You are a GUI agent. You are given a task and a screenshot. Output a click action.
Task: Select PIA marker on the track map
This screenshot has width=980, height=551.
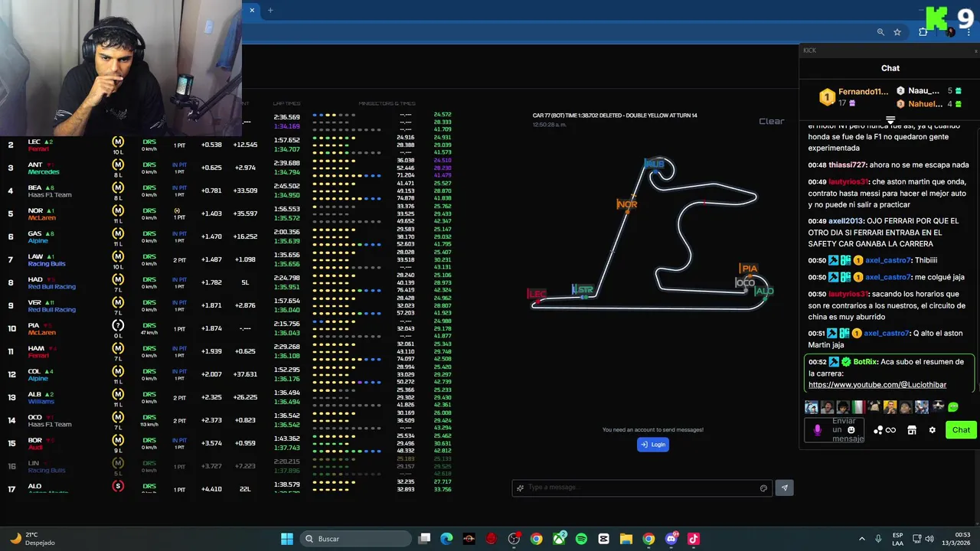[x=748, y=269]
